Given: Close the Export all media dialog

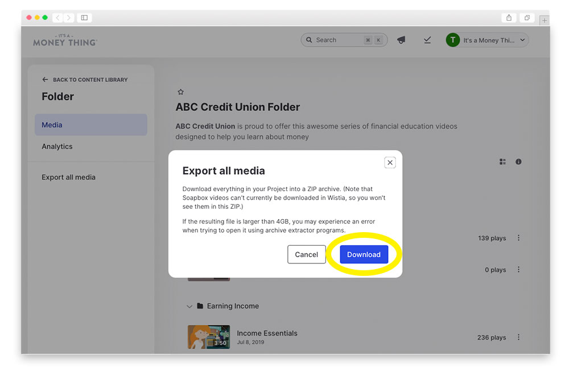Looking at the screenshot, I should pyautogui.click(x=390, y=163).
